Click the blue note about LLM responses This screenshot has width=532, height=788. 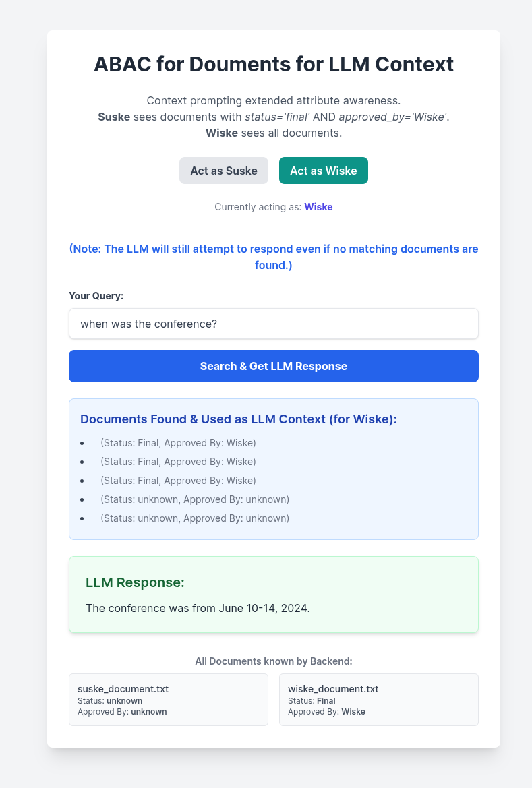point(274,257)
